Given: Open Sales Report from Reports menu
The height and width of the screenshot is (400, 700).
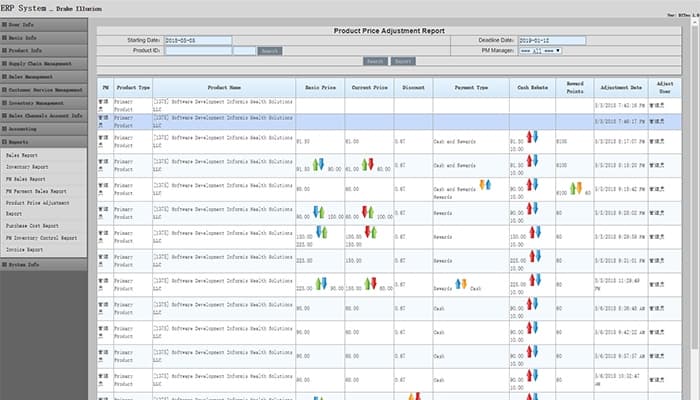Looking at the screenshot, I should [22, 155].
